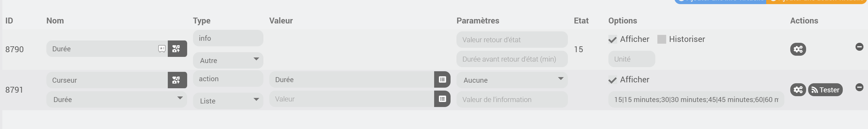Open the Aucune parameter dropdown
The image size is (868, 129).
pos(512,80)
